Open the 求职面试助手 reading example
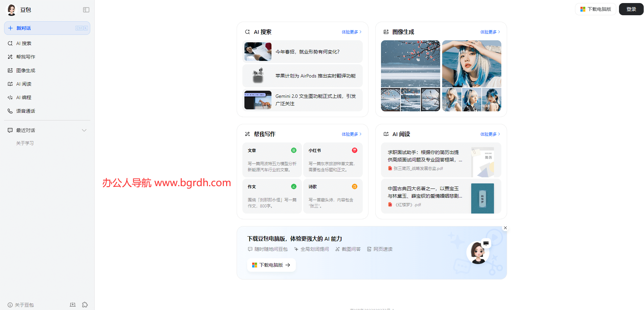The height and width of the screenshot is (310, 644). click(441, 160)
